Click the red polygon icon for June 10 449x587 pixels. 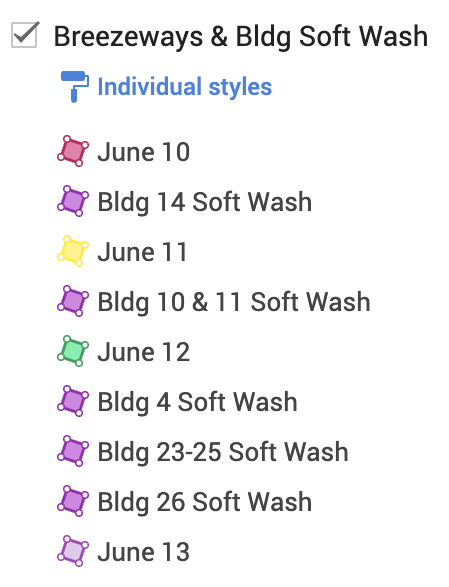pyautogui.click(x=73, y=151)
